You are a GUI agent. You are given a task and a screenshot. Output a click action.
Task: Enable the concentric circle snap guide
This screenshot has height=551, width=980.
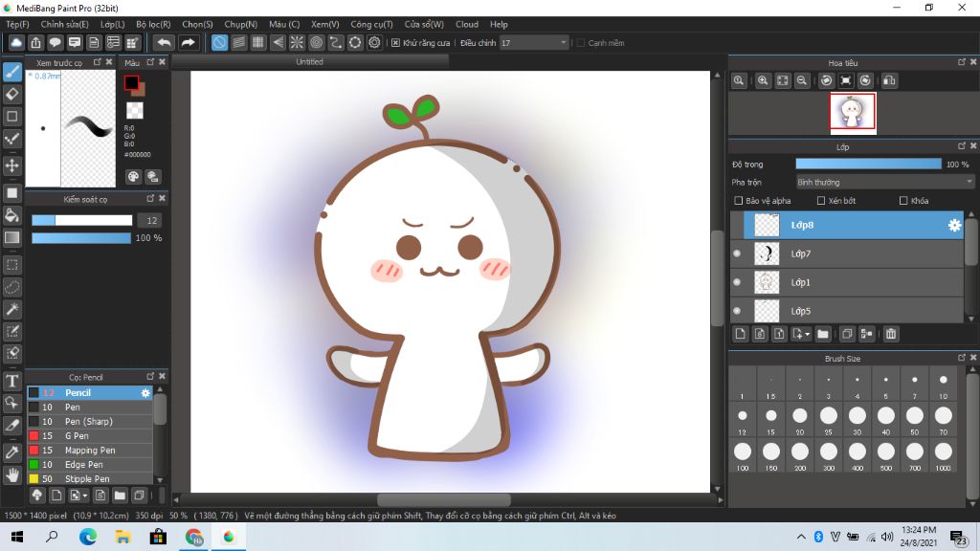coord(316,42)
